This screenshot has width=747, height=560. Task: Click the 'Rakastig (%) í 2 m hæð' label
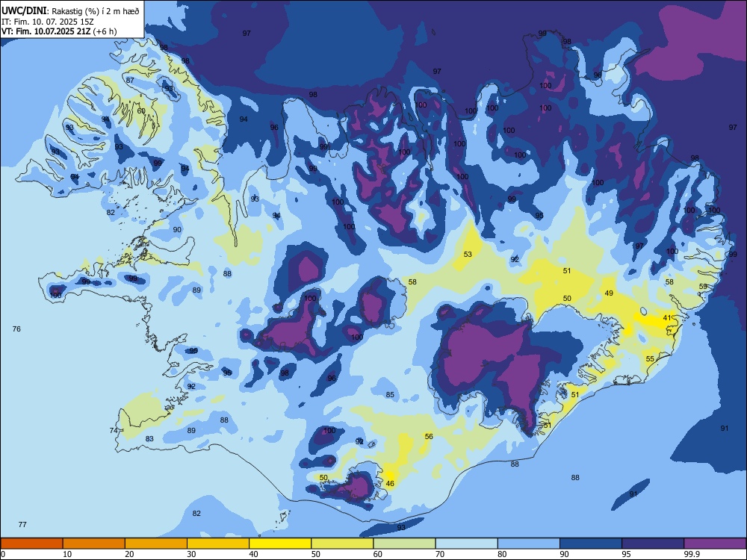tap(96, 11)
